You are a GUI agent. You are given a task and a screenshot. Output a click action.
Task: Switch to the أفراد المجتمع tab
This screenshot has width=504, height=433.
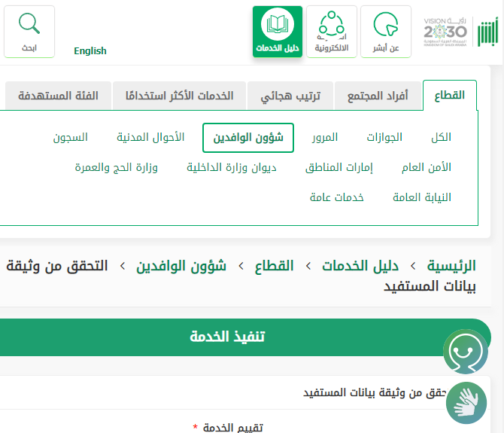[x=378, y=96]
